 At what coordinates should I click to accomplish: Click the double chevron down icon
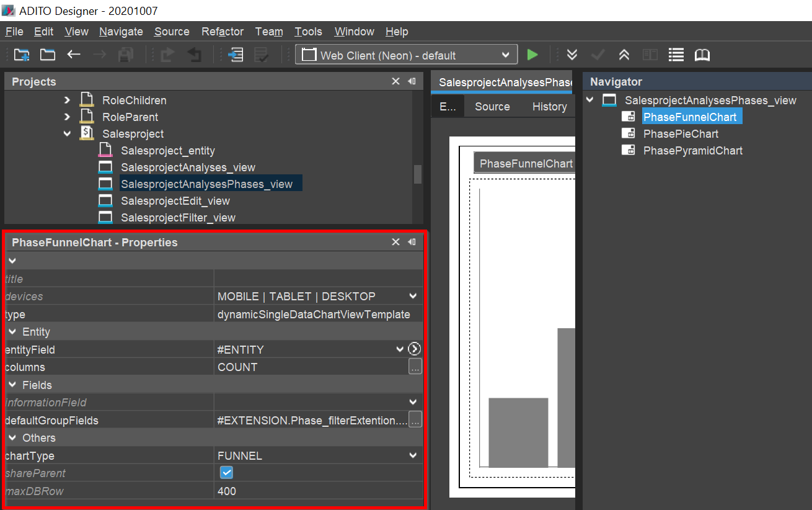tap(572, 55)
